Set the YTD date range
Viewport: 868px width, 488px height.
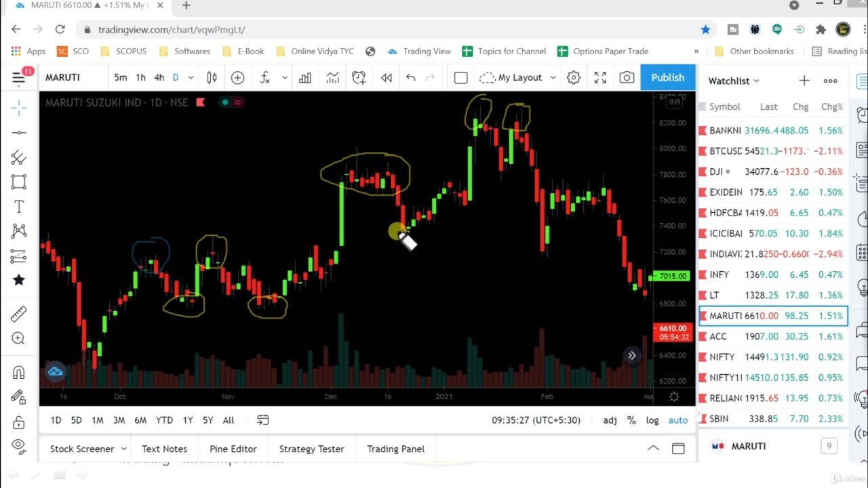pyautogui.click(x=164, y=420)
